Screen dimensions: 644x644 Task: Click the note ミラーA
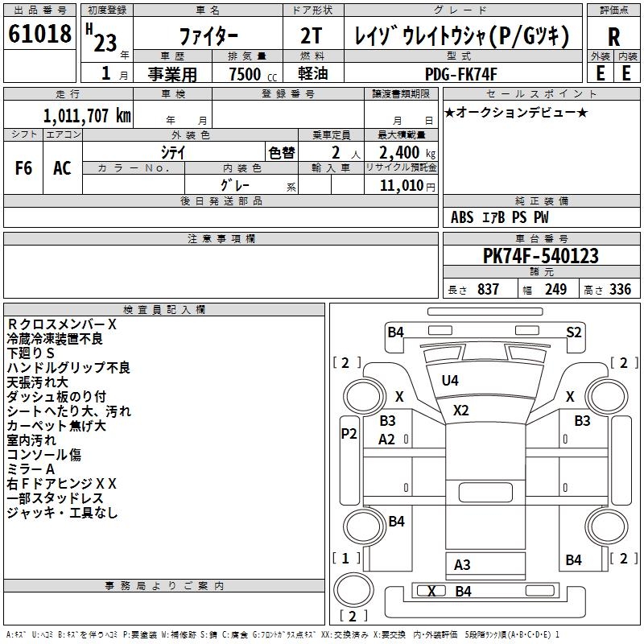click(x=31, y=469)
